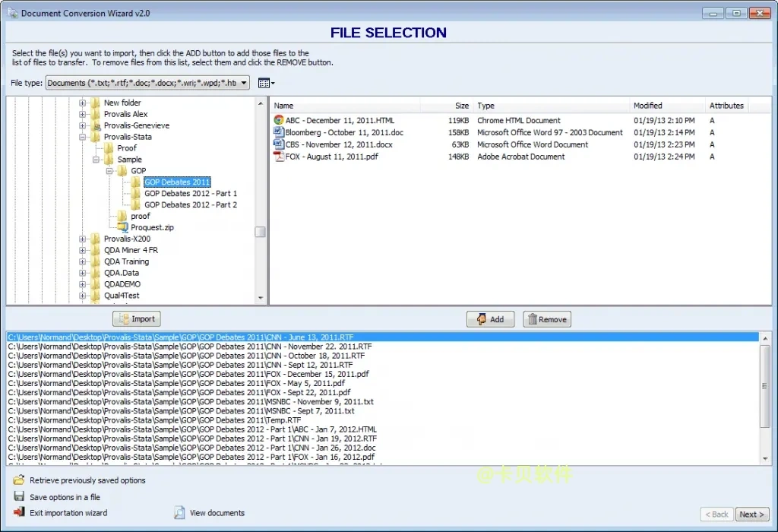Click the folder icon of Provalis-Genevieve
The height and width of the screenshot is (532, 778).
(x=95, y=125)
